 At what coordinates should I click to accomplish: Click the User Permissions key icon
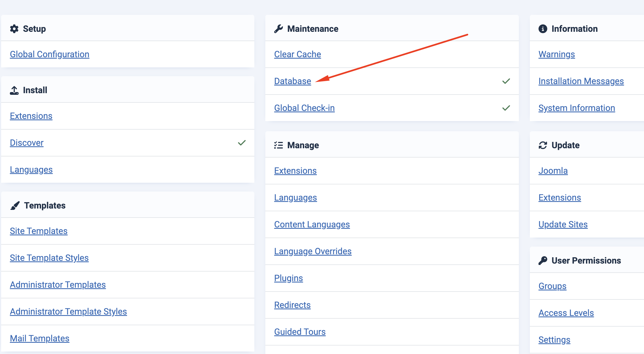(x=543, y=261)
